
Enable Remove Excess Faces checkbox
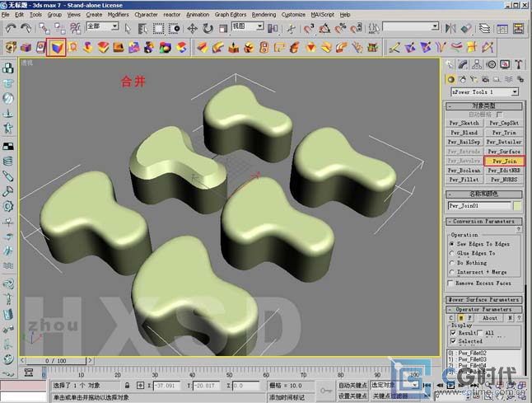(x=450, y=284)
